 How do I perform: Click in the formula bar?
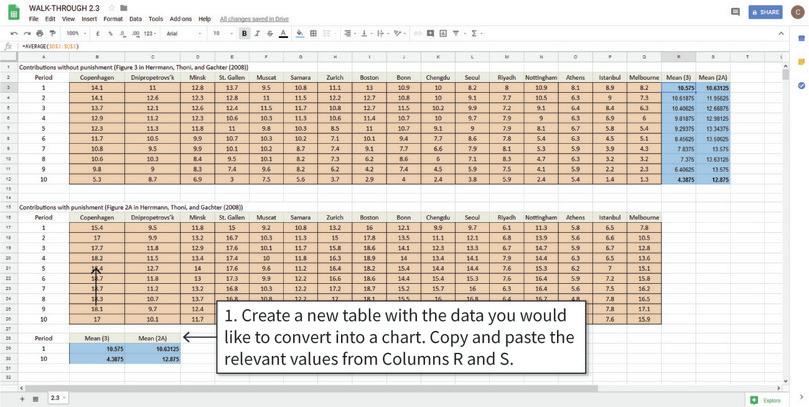(402, 46)
